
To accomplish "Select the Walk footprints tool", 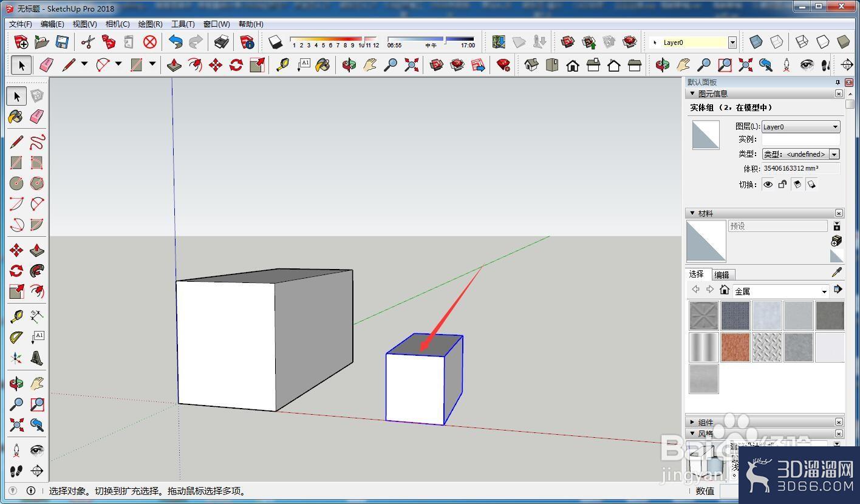I will (x=16, y=471).
